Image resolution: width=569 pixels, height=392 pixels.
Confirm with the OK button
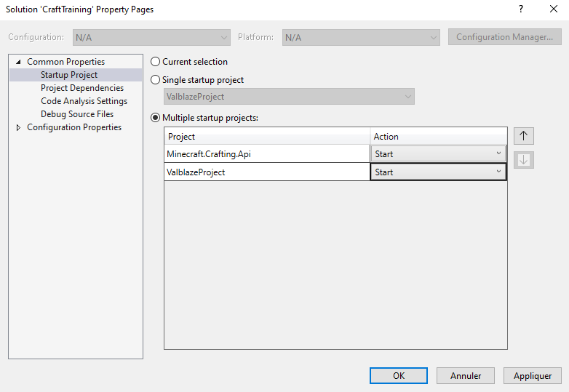[x=399, y=376]
